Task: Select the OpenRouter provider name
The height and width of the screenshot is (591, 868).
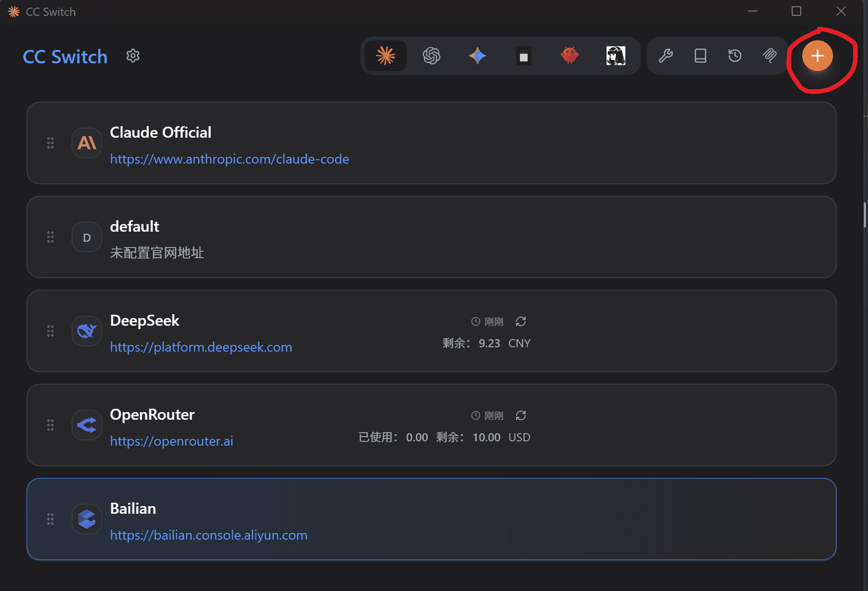Action: coord(152,414)
